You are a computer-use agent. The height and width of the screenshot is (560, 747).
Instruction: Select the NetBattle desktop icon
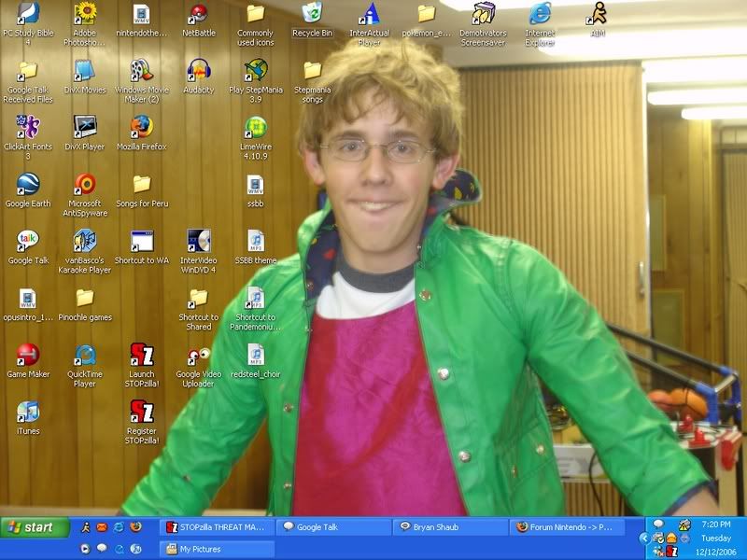(199, 20)
